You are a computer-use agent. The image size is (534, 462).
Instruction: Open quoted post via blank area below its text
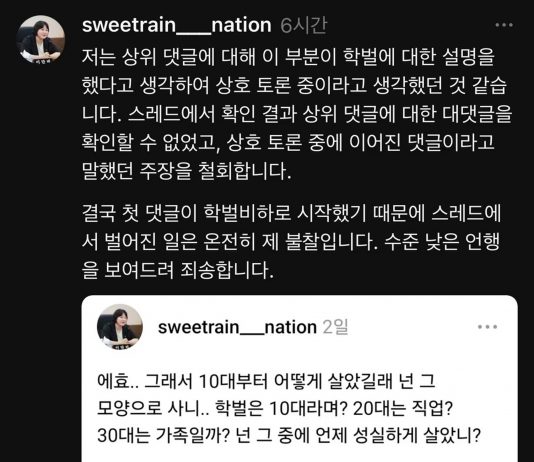click(300, 453)
